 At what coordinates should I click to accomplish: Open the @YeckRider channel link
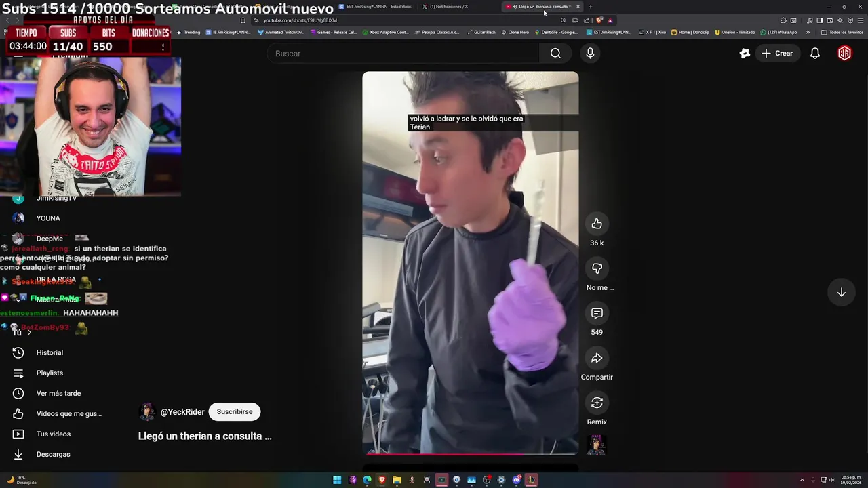pyautogui.click(x=182, y=412)
